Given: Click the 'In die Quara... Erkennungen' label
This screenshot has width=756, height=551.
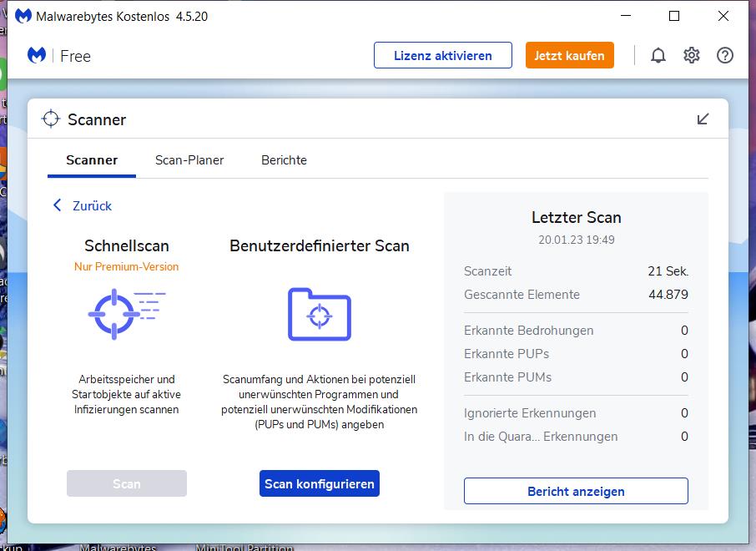Looking at the screenshot, I should tap(541, 436).
